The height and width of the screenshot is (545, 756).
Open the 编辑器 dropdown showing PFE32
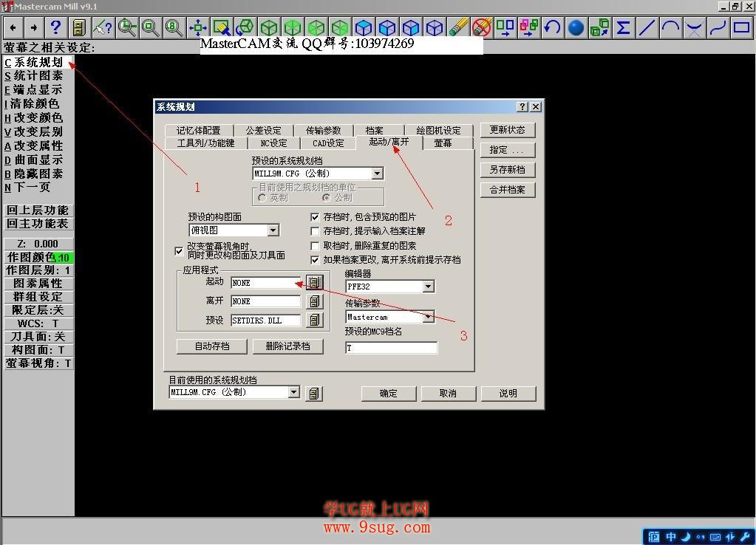tap(428, 287)
